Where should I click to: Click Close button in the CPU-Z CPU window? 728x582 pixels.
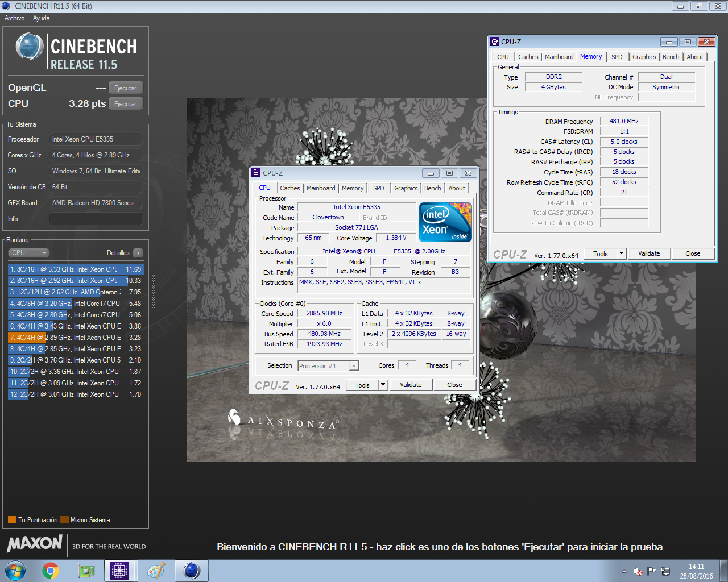pyautogui.click(x=454, y=385)
